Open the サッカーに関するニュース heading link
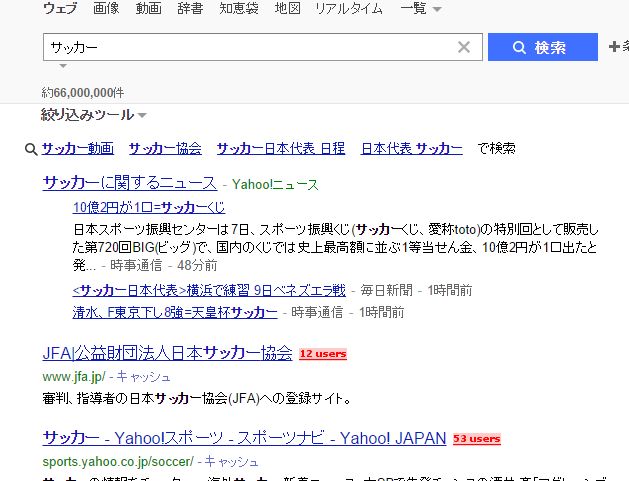The width and height of the screenshot is (629, 481). click(130, 183)
